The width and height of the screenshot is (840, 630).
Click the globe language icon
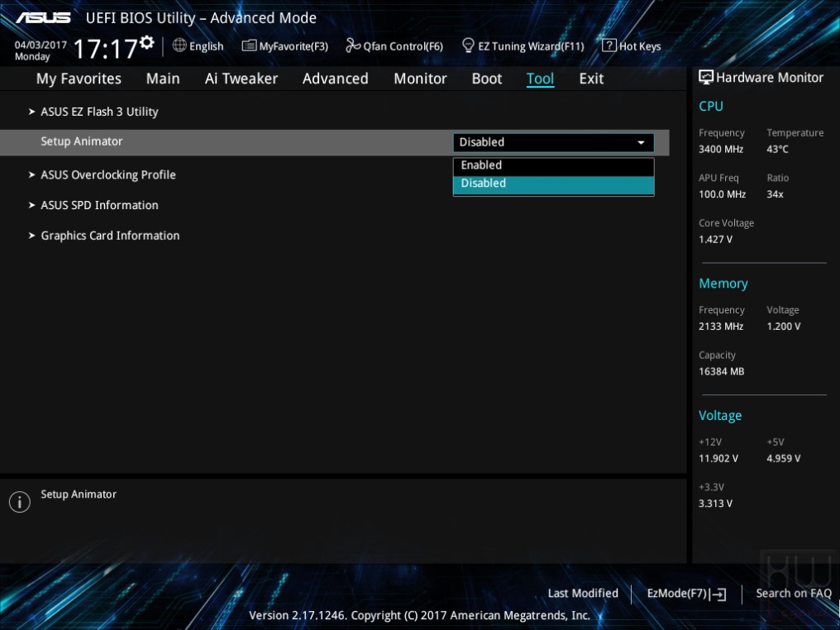pyautogui.click(x=179, y=45)
